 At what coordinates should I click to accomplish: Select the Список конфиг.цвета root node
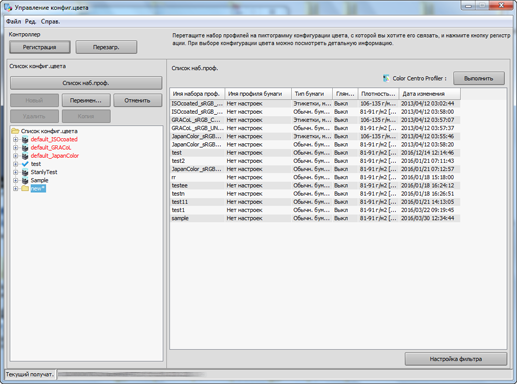point(49,131)
